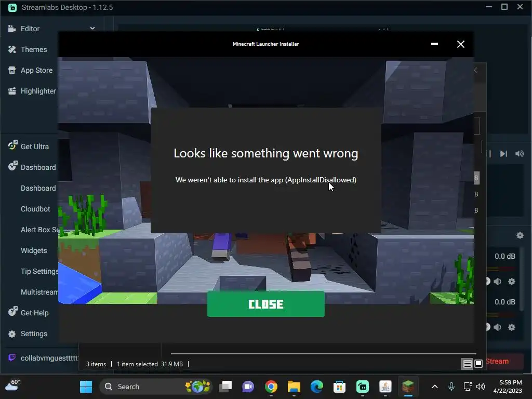Open Microsoft Store from taskbar

pyautogui.click(x=340, y=387)
